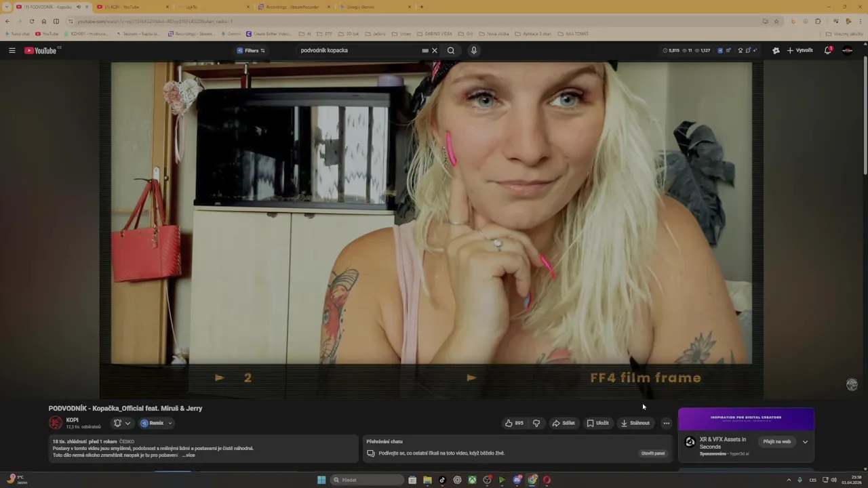The width and height of the screenshot is (868, 488).
Task: Open the 'Create Better Video' bookmark
Action: coord(269,33)
